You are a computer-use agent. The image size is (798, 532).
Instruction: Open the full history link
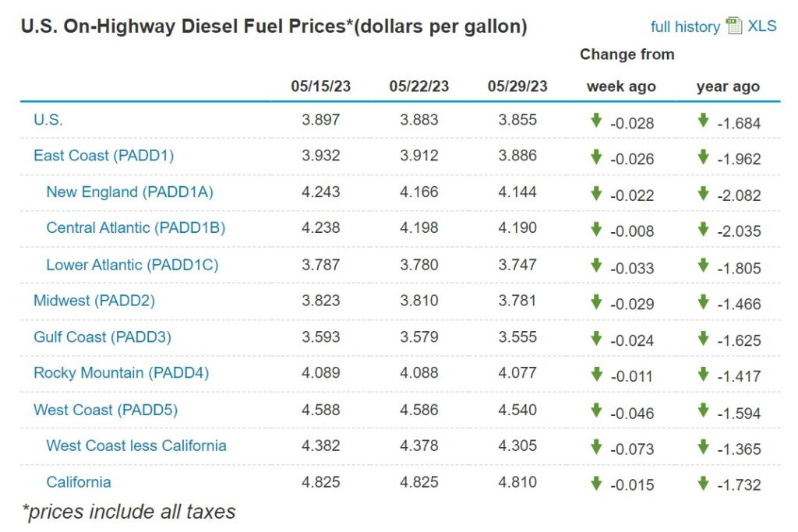[x=685, y=26]
